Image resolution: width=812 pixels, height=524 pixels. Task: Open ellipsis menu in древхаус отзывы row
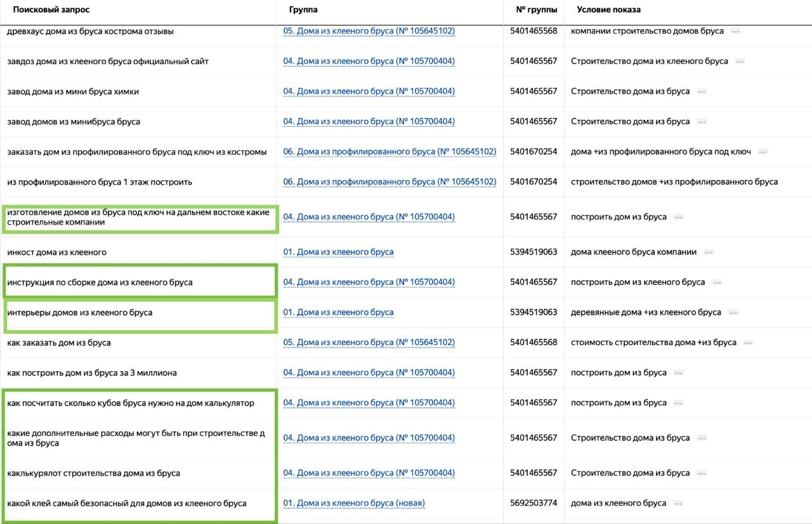coord(735,31)
